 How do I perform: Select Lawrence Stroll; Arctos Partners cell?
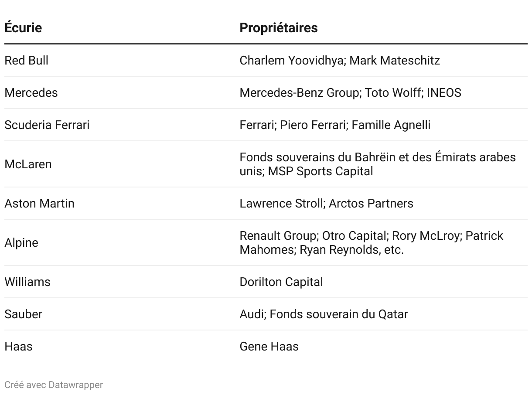click(326, 203)
